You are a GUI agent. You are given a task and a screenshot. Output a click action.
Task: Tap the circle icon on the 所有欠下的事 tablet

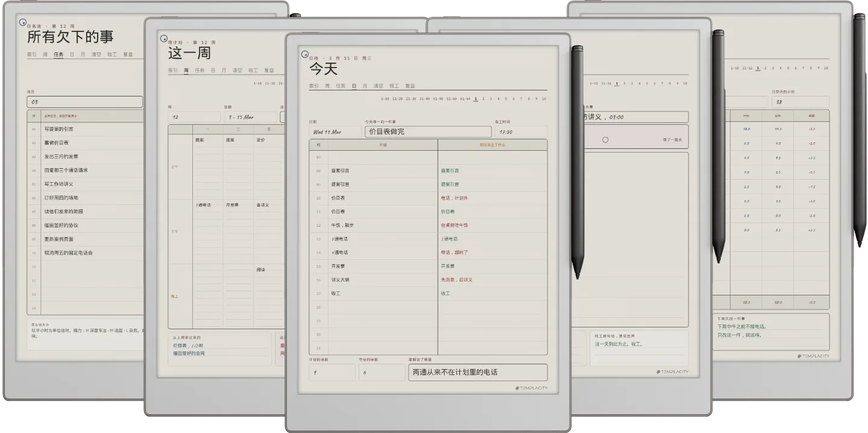(x=23, y=23)
